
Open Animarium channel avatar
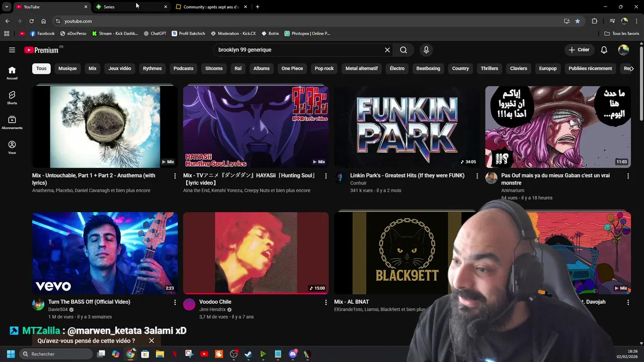(491, 178)
